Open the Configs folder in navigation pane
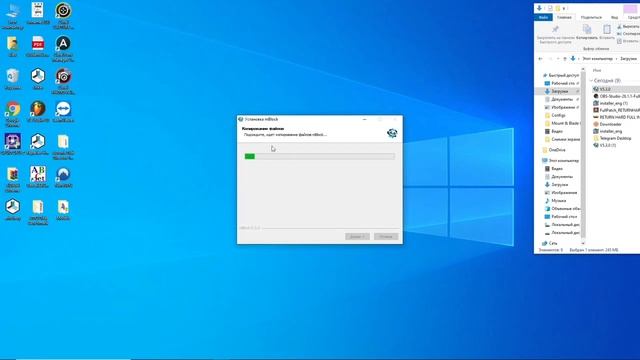Screen dimensions: 640x360 (x=555, y=115)
